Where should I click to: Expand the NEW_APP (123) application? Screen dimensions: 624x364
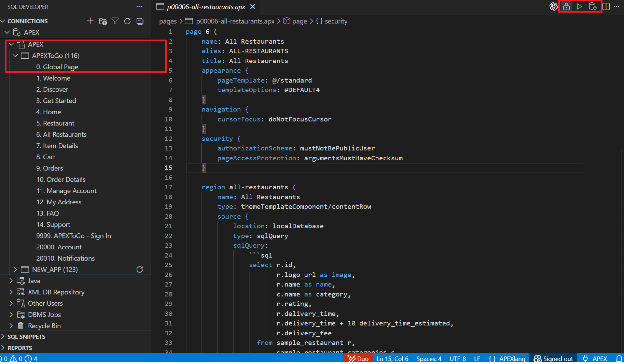15,270
